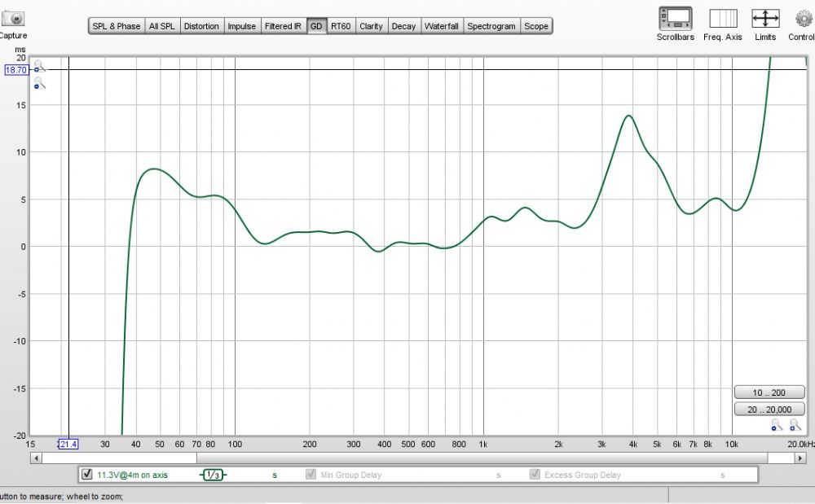
Task: Click the lower vertical zoom magnifier icon
Action: [40, 82]
